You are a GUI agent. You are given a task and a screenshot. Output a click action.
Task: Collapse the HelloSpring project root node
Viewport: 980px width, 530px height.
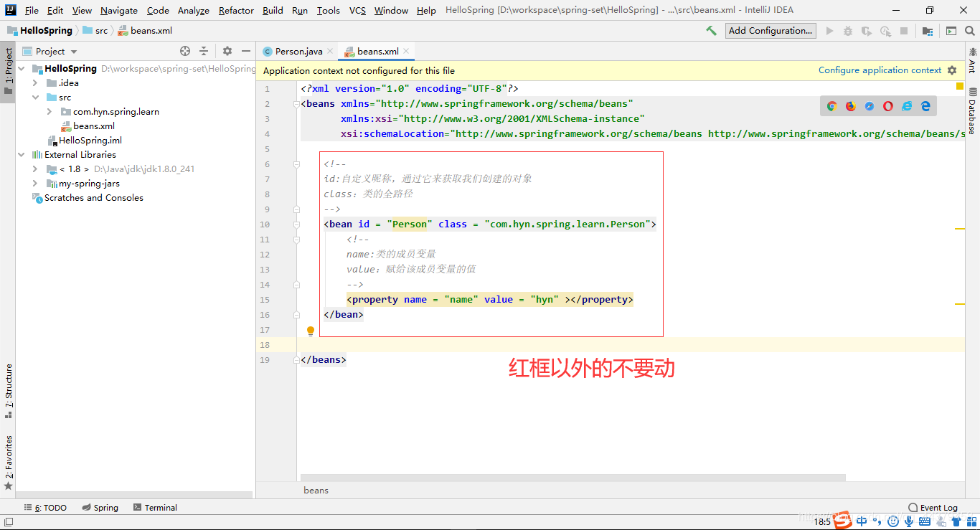[x=22, y=69]
